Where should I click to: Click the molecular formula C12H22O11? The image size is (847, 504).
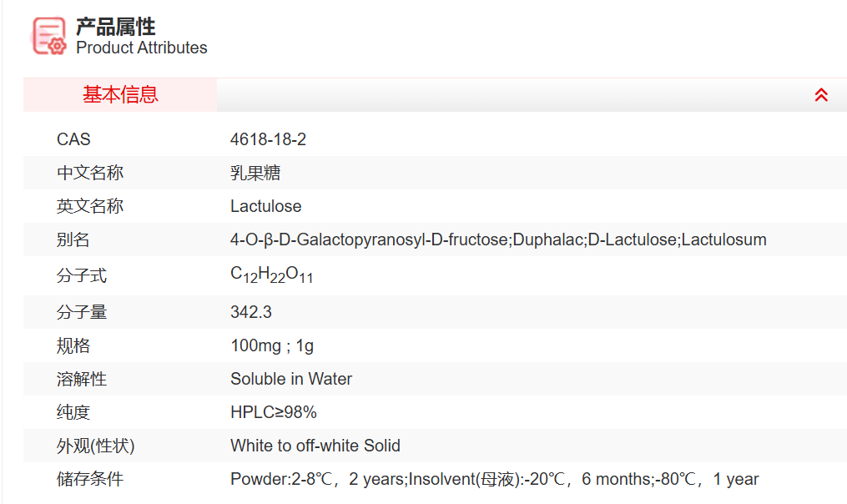271,275
